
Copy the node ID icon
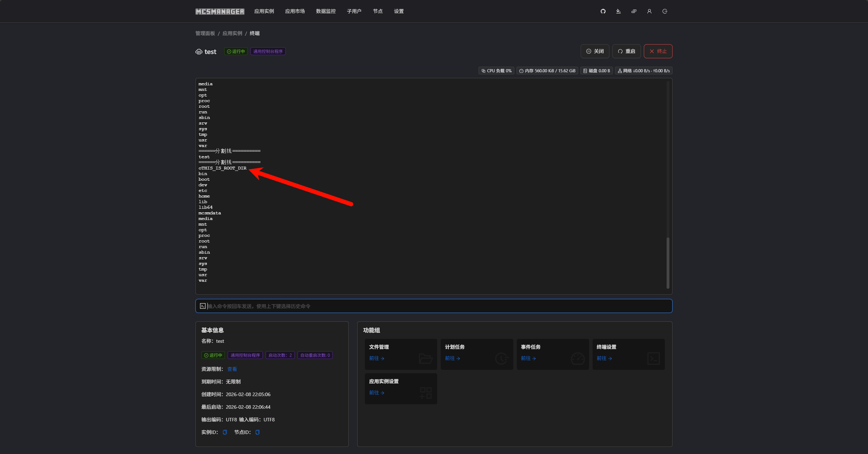(258, 432)
